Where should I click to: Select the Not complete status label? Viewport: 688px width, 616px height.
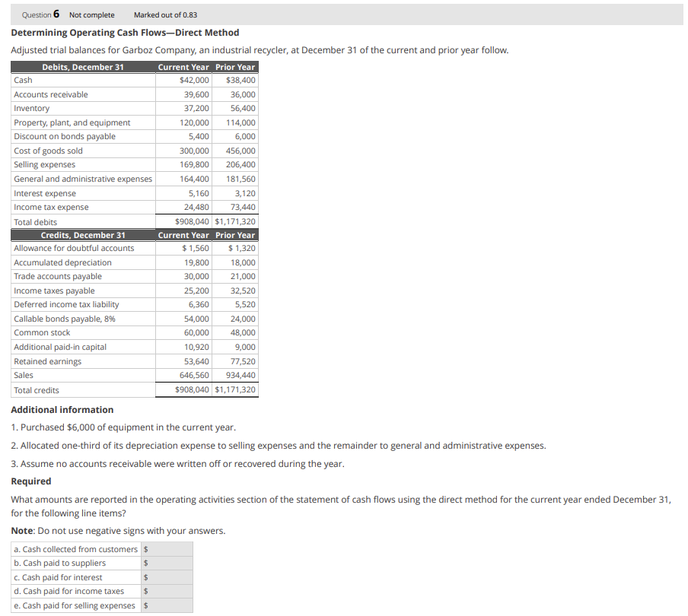91,14
